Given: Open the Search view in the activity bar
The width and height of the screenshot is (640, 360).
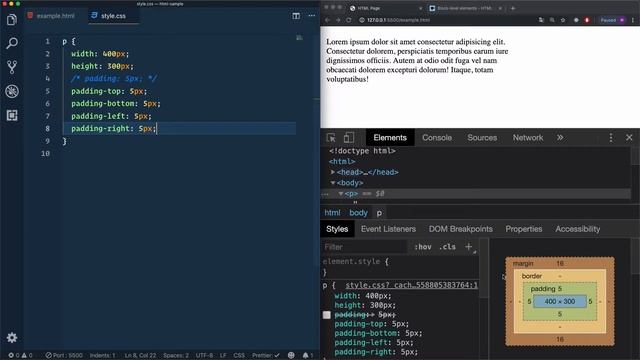Looking at the screenshot, I should tap(12, 43).
